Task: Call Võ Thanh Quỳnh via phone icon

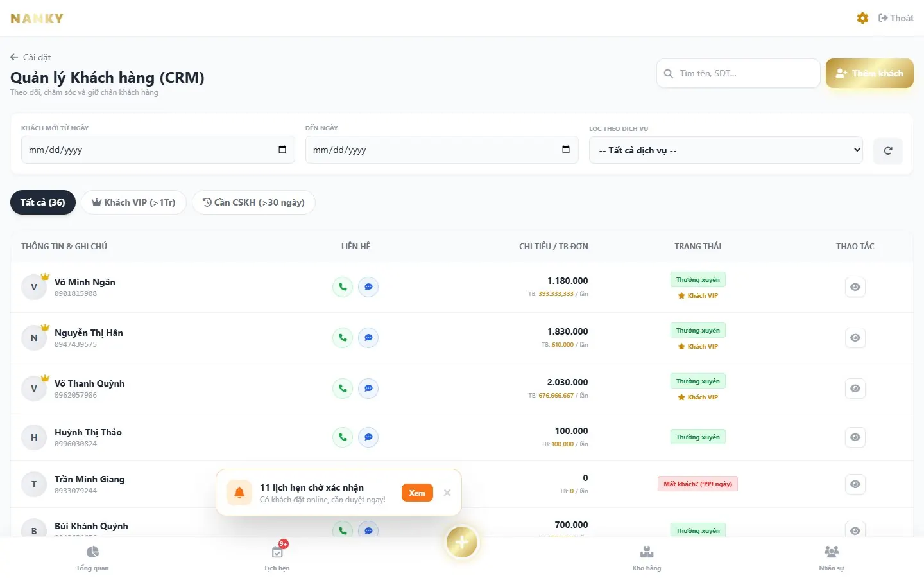Action: (x=343, y=389)
